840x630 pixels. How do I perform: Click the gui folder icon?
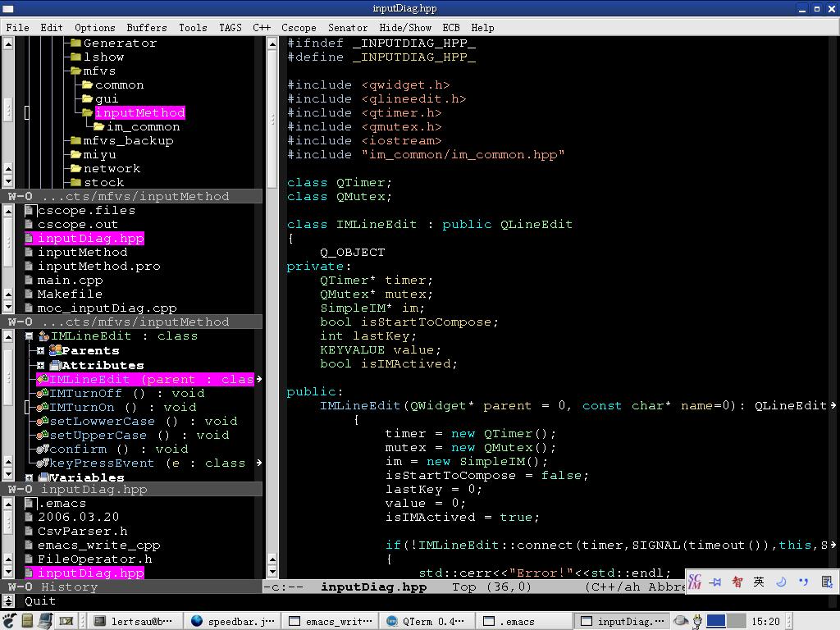point(87,98)
